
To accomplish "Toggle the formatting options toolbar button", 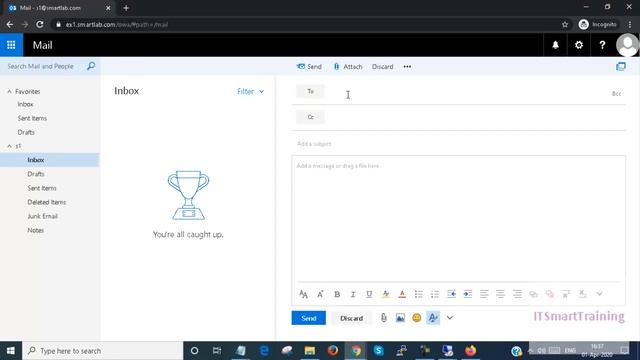I will [x=433, y=318].
